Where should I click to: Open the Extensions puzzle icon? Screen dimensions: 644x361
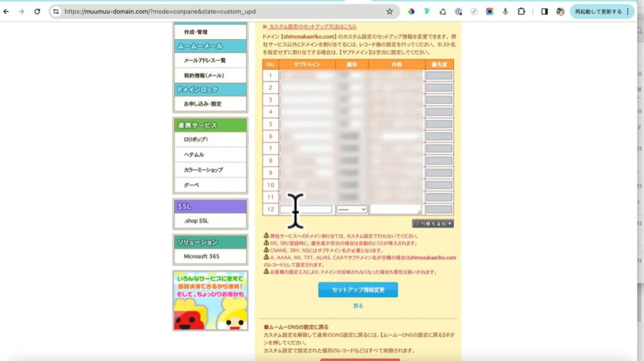[521, 11]
